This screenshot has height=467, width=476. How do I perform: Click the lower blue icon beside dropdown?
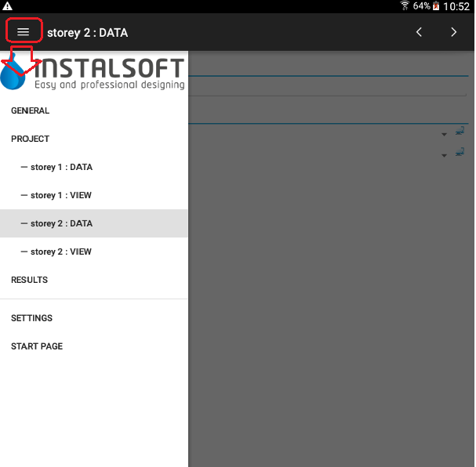click(460, 152)
